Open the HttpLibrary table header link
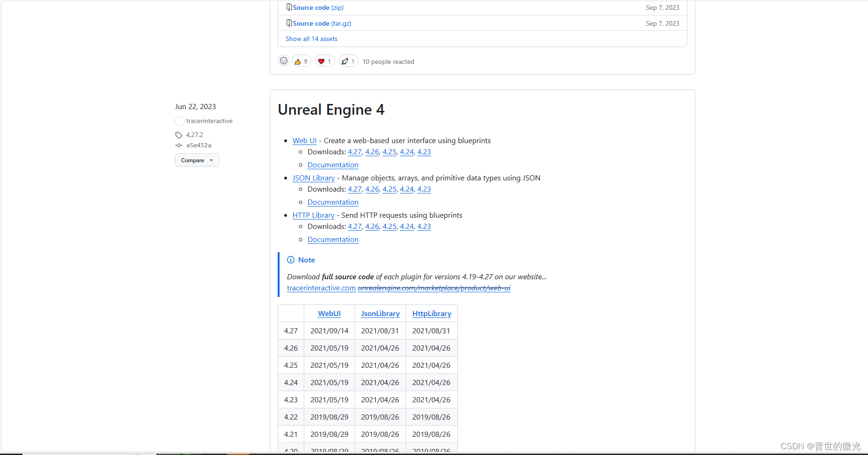The image size is (868, 455). 432,313
